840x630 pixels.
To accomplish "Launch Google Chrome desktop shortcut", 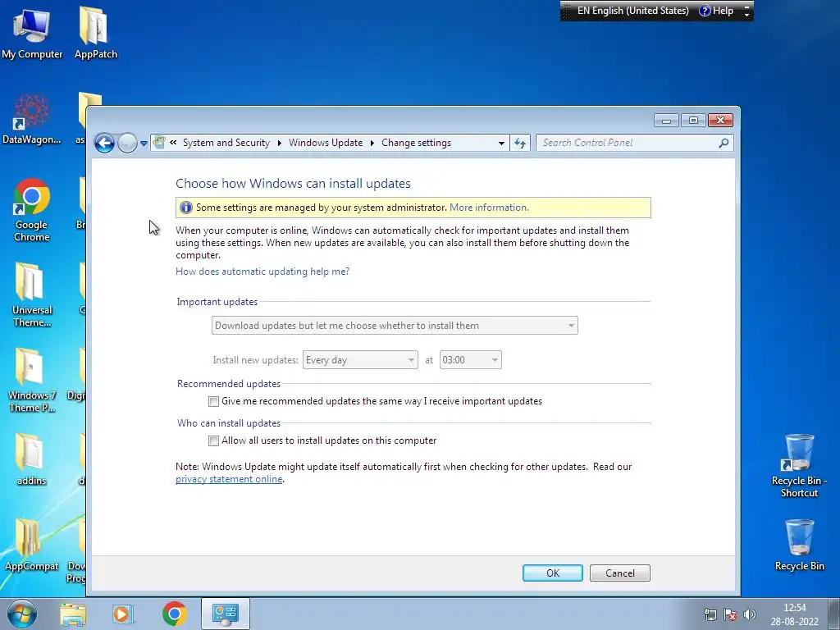I will [x=32, y=210].
